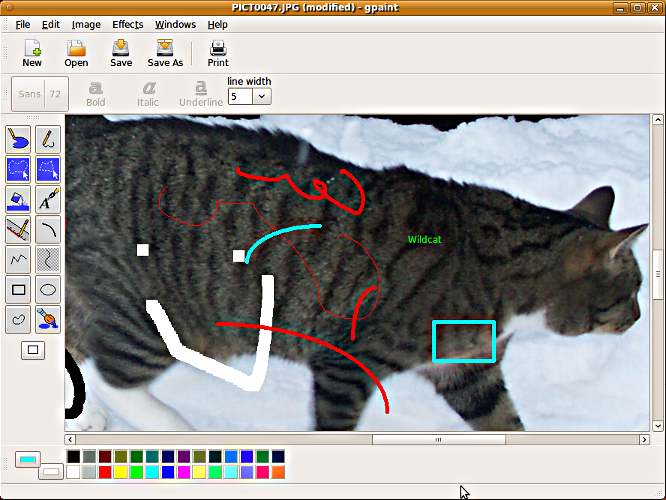Toggle Underline text formatting
Screen dimensions: 666x500
point(201,93)
